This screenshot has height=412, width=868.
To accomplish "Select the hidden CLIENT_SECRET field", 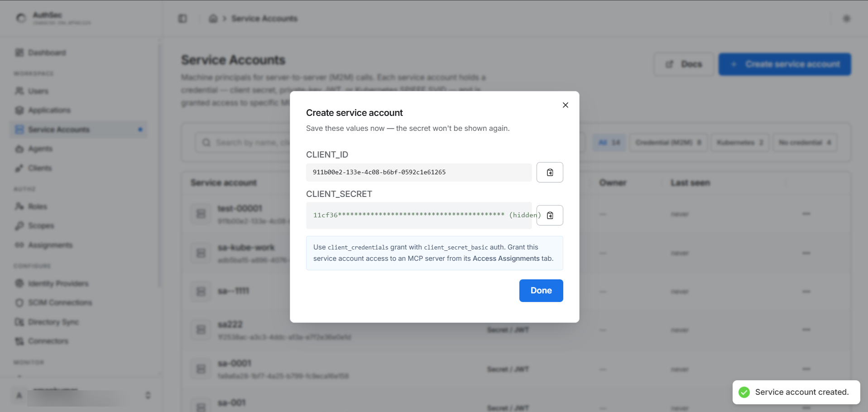I will point(419,215).
